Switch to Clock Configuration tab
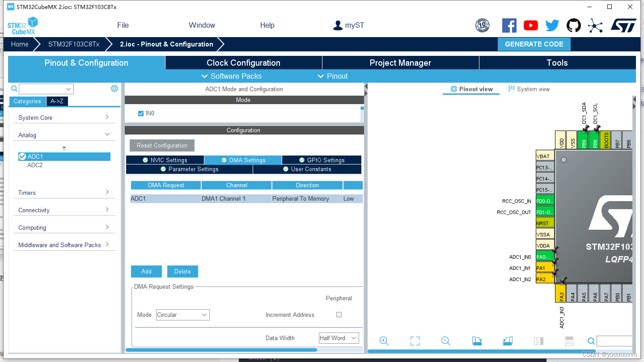The image size is (644, 362). point(243,63)
